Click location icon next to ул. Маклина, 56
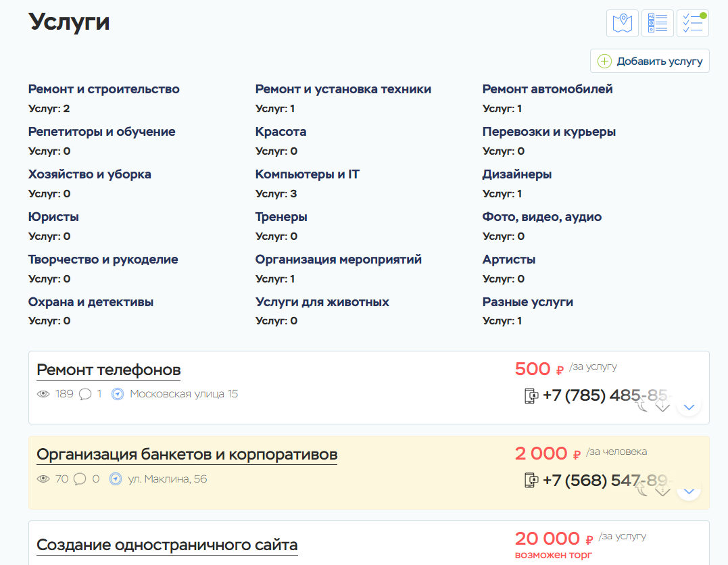 click(116, 479)
